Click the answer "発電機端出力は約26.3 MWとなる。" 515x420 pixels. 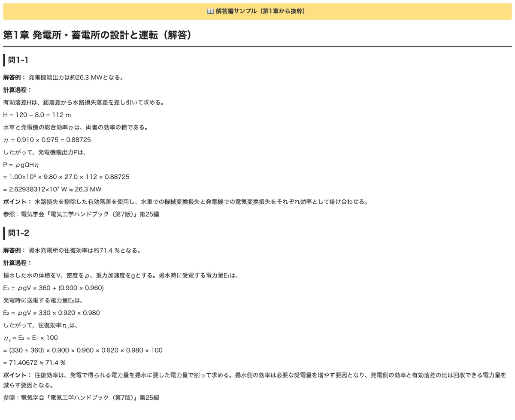(x=76, y=78)
